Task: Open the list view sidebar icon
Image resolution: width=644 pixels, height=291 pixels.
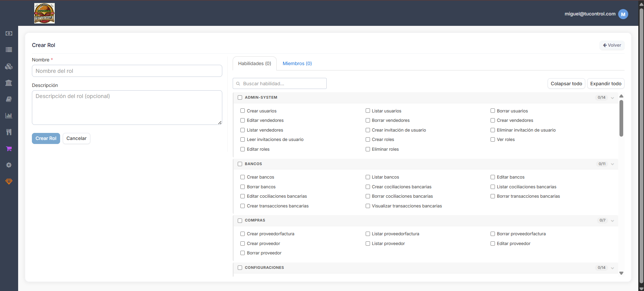Action: point(9,50)
